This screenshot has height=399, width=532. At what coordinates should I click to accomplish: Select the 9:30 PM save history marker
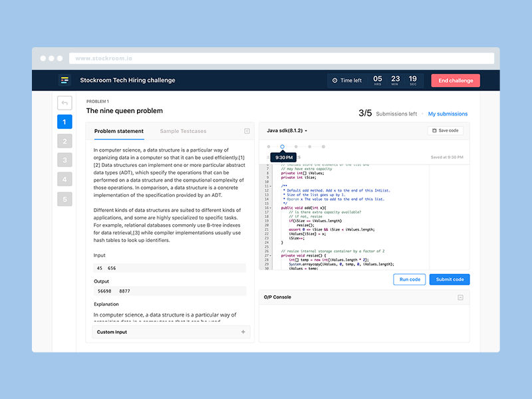pos(282,146)
